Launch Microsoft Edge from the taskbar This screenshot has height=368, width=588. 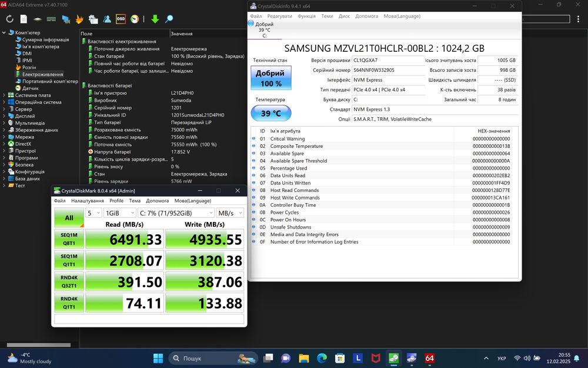pyautogui.click(x=322, y=358)
